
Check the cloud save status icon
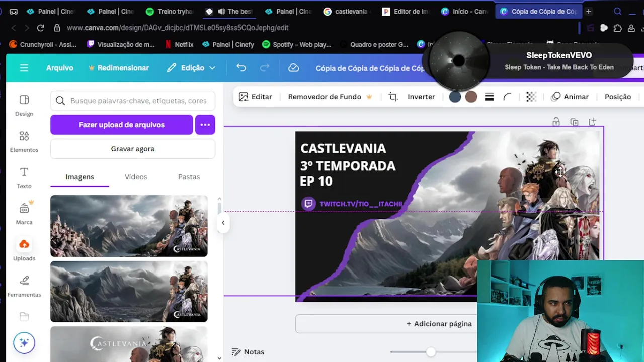[294, 68]
